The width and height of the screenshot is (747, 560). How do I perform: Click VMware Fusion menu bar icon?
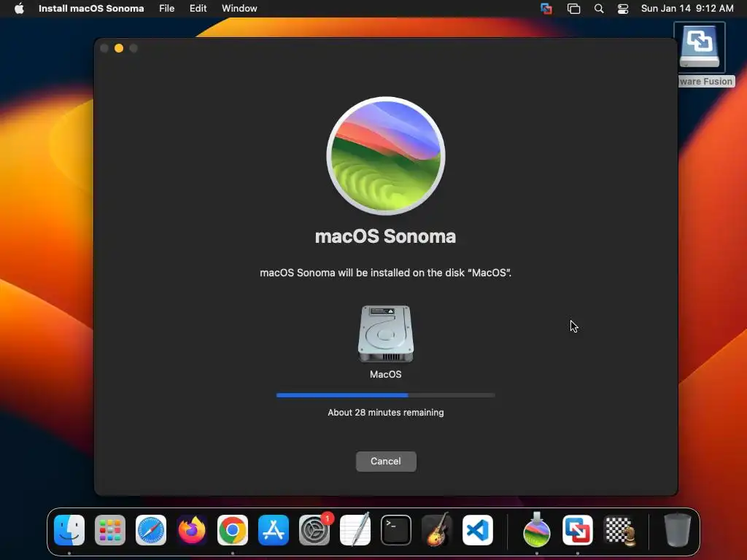tap(546, 8)
